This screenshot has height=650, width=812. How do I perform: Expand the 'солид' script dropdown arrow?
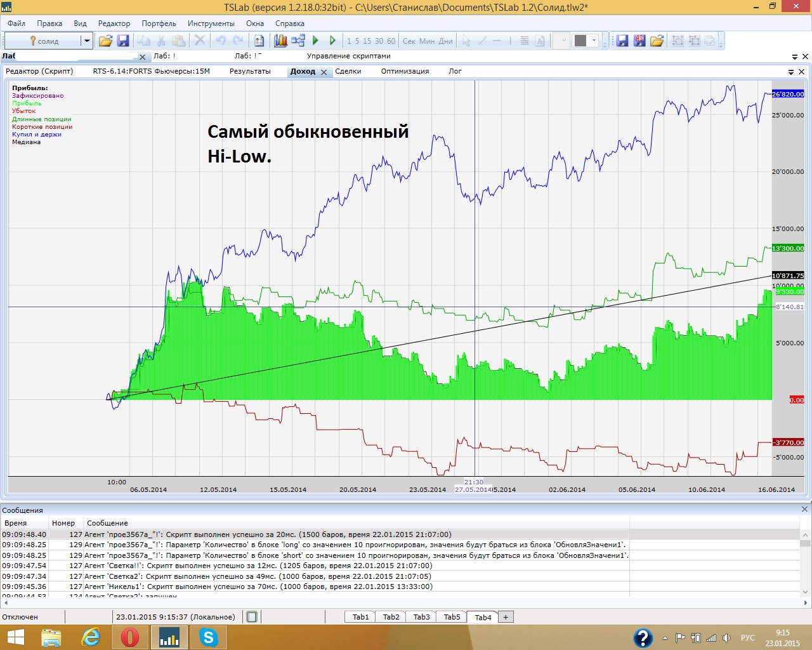(87, 41)
